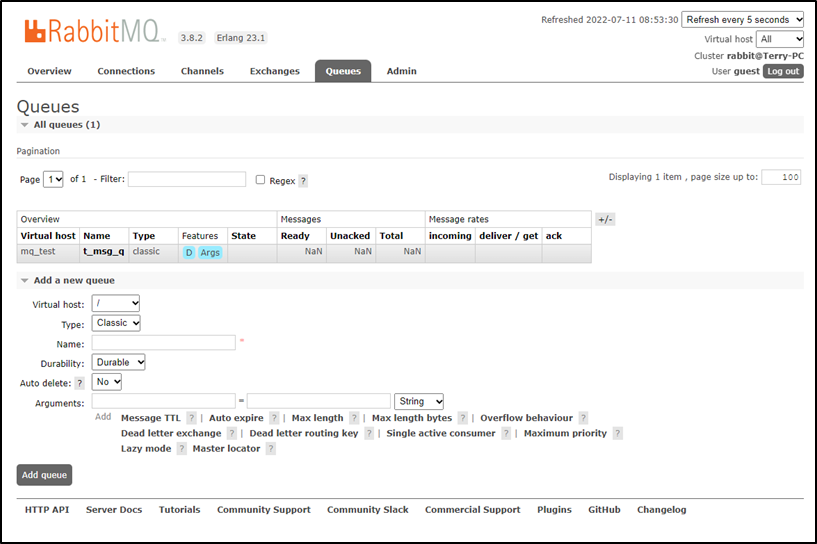817x544 pixels.
Task: Toggle the Regex filter checkbox
Action: [260, 180]
